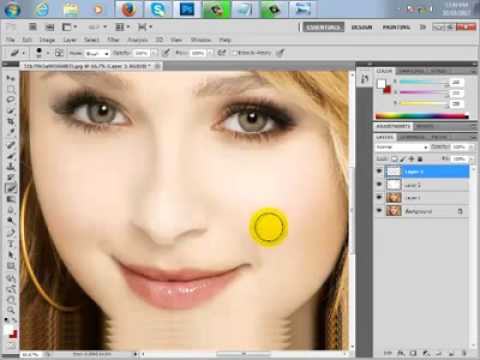This screenshot has width=480, height=360.
Task: Enable airbrush mode next to the Flow field
Action: coord(222,53)
